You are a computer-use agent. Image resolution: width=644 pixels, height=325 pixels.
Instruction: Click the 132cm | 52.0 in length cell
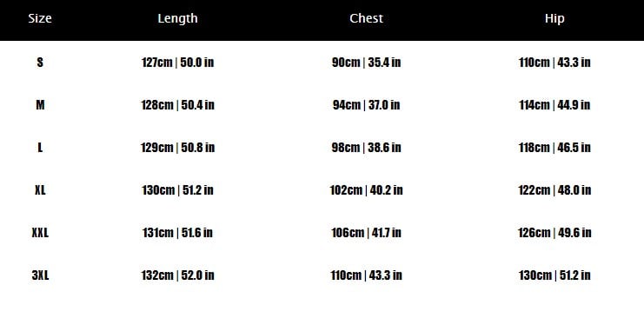point(177,275)
